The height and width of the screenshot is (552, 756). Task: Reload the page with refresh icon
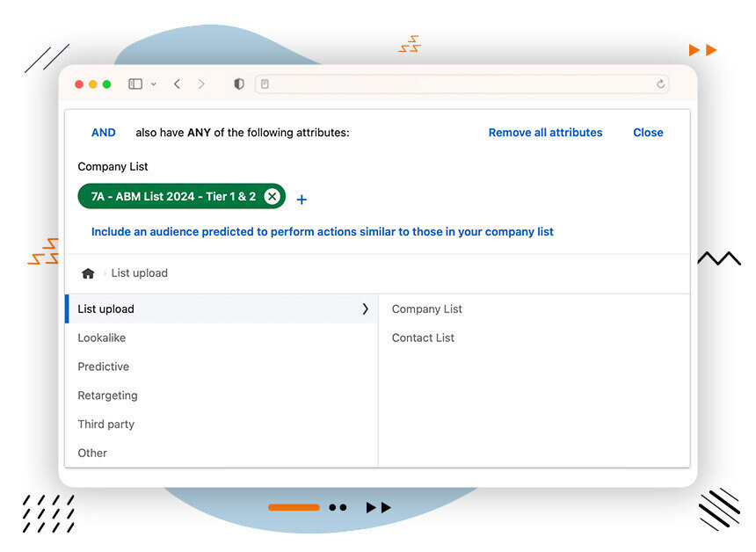point(660,84)
